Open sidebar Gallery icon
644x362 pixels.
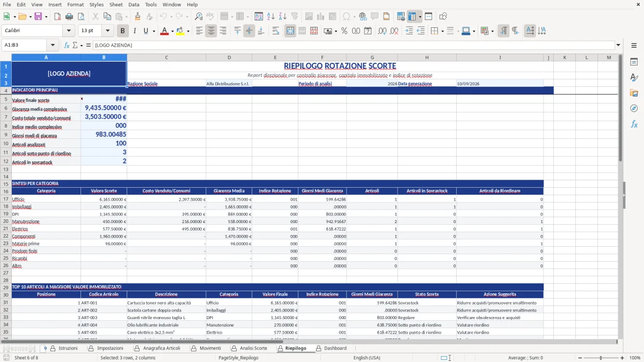pyautogui.click(x=634, y=93)
